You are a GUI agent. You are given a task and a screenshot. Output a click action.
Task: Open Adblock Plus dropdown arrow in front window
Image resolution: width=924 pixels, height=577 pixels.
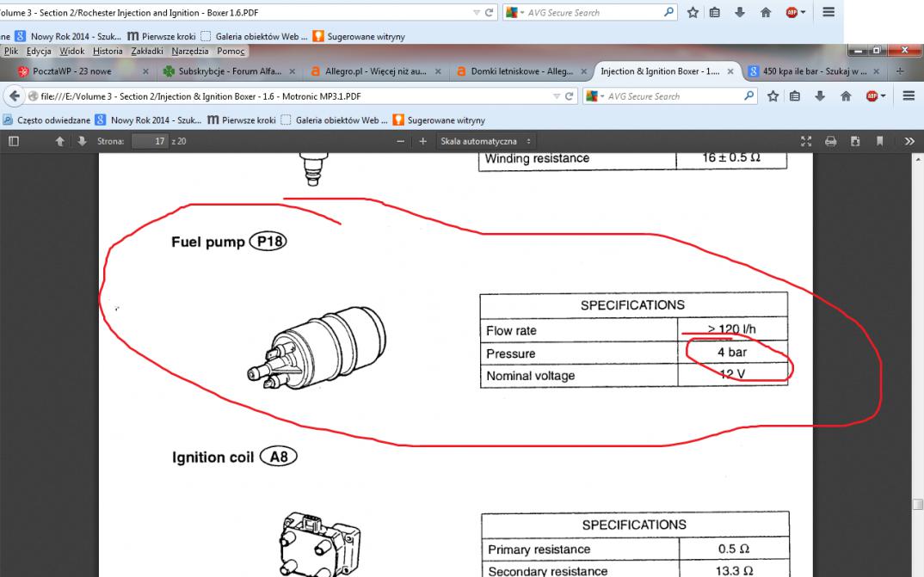pyautogui.click(x=883, y=96)
